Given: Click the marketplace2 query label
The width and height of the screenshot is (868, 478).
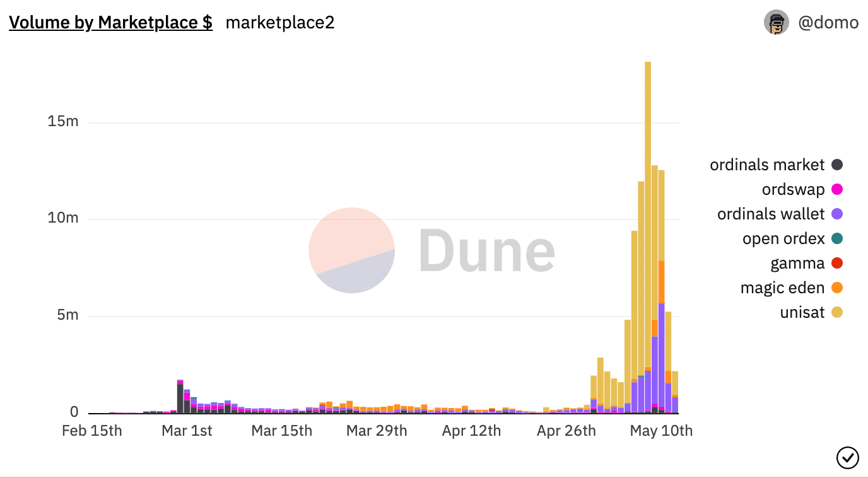Looking at the screenshot, I should [280, 23].
